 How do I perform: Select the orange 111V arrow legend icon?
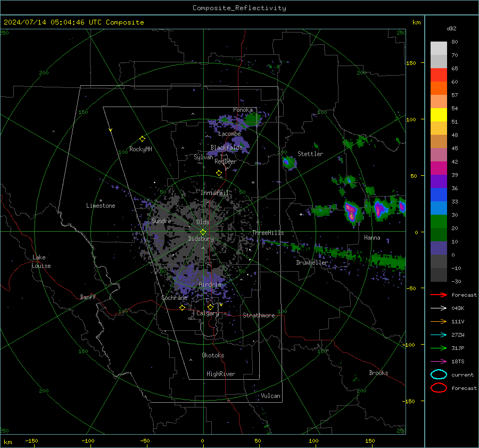tap(439, 321)
